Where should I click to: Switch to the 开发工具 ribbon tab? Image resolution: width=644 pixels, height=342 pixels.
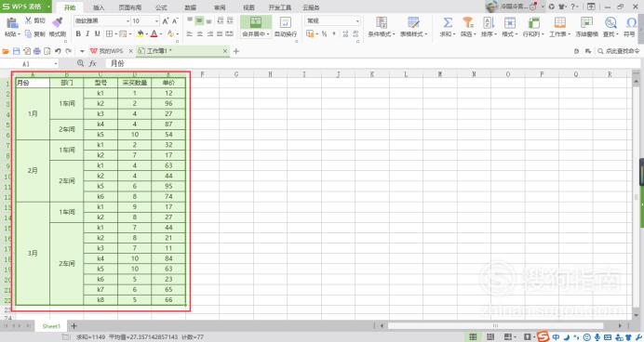[x=280, y=7]
